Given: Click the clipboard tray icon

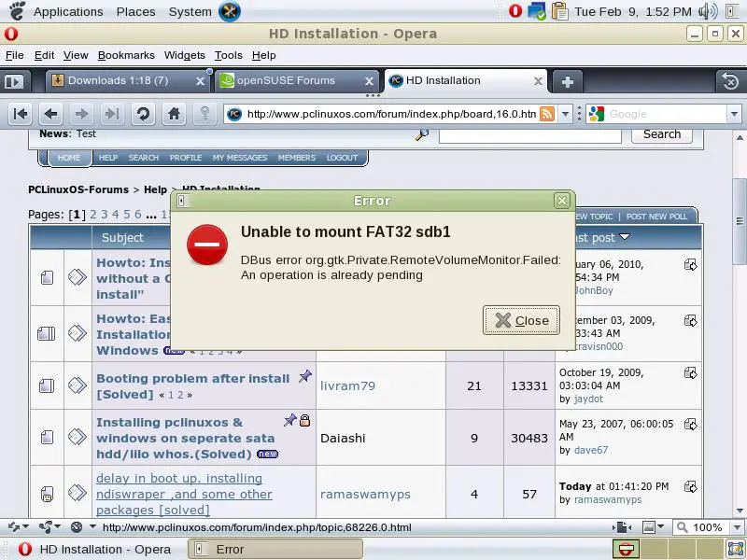Looking at the screenshot, I should [x=559, y=11].
